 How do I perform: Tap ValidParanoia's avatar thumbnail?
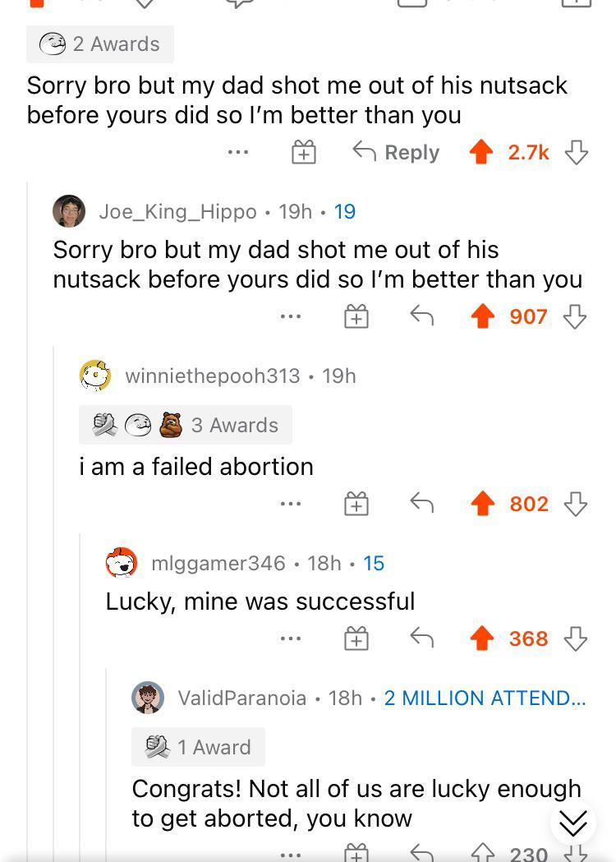[148, 698]
